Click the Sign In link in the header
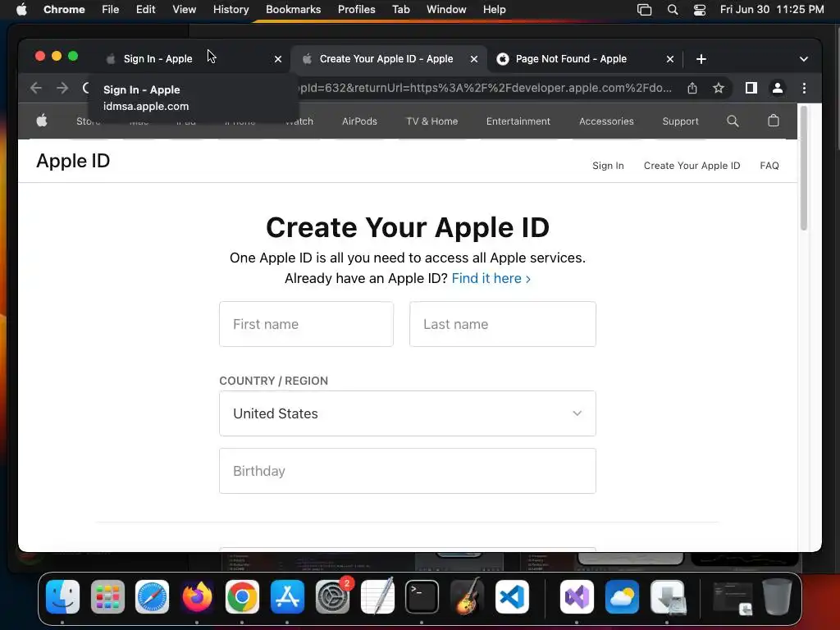This screenshot has height=630, width=840. click(x=608, y=166)
